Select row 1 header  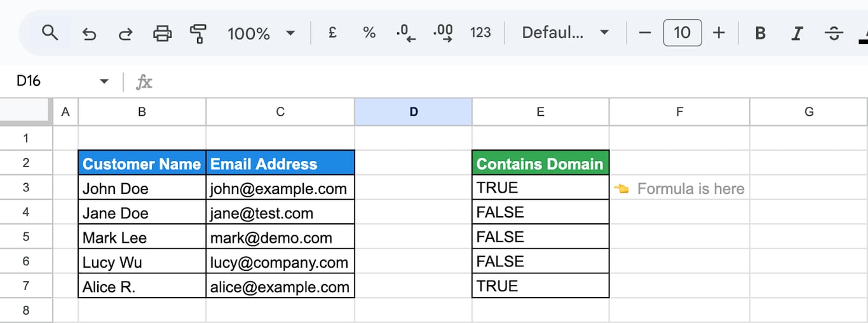(26, 138)
